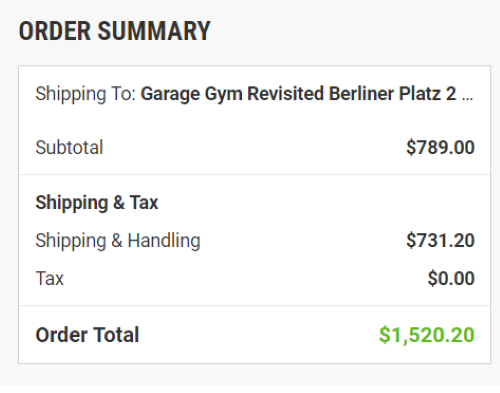Select the $0.00 tax amount
The height and width of the screenshot is (393, 500).
(451, 278)
